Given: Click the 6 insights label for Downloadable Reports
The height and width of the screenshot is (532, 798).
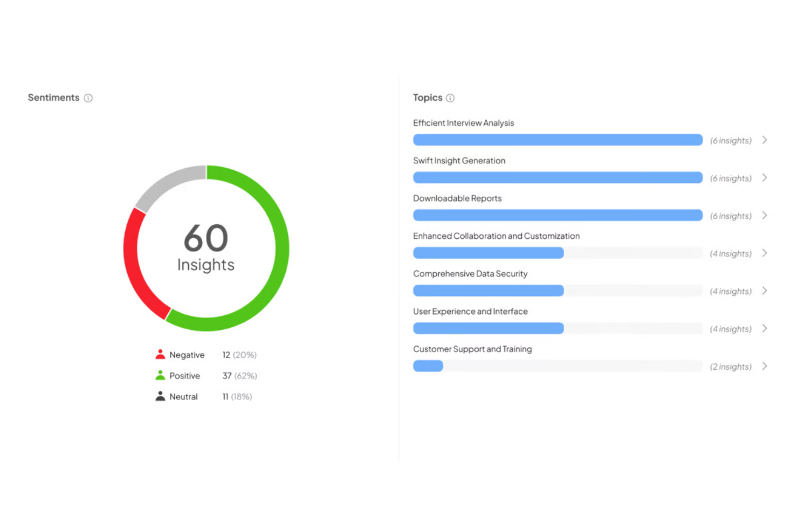Looking at the screenshot, I should click(x=731, y=215).
